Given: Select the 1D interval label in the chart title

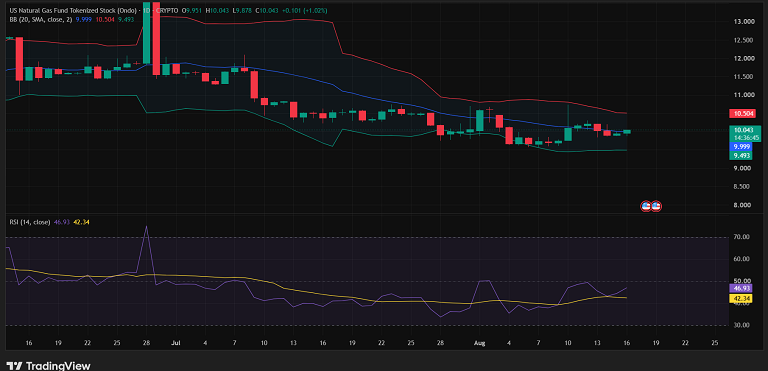Looking at the screenshot, I should click(147, 10).
